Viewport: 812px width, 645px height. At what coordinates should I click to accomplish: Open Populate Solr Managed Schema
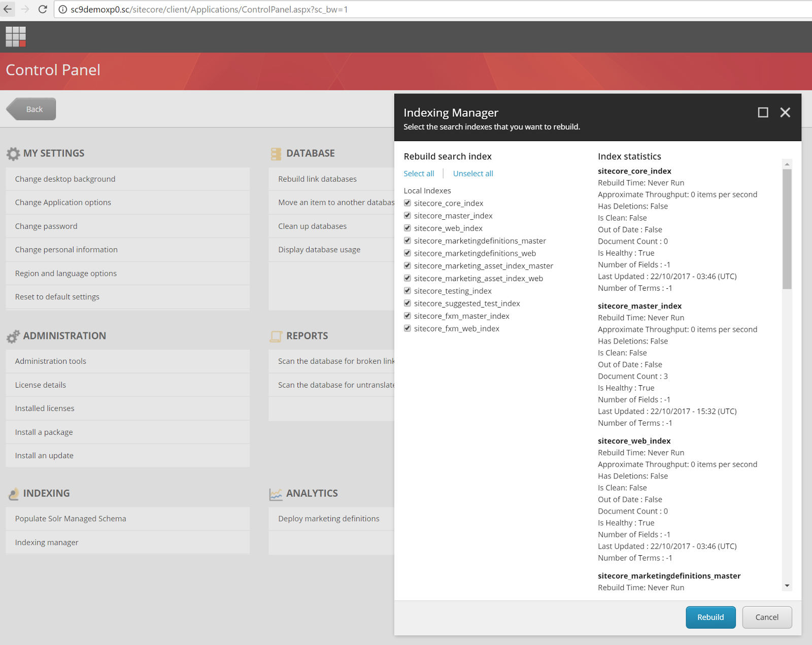pyautogui.click(x=128, y=519)
